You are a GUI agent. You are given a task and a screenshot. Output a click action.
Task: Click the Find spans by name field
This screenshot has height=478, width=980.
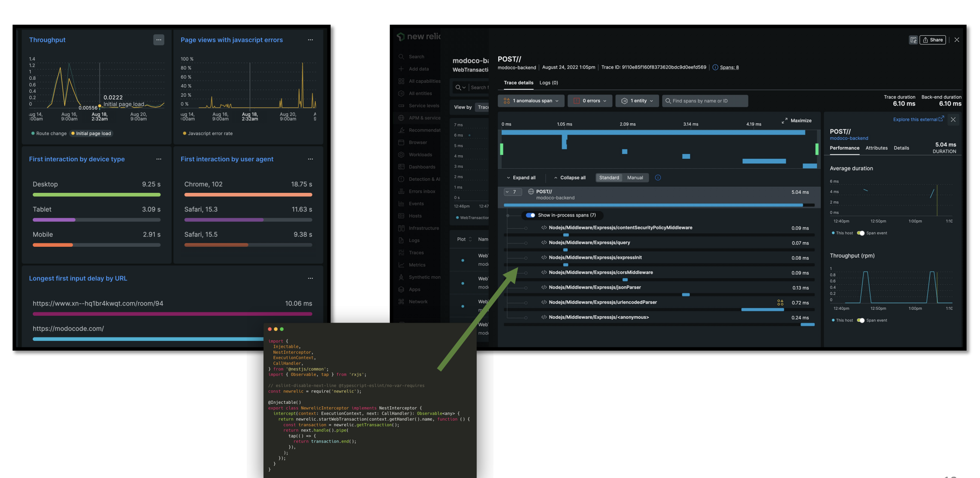tap(705, 101)
